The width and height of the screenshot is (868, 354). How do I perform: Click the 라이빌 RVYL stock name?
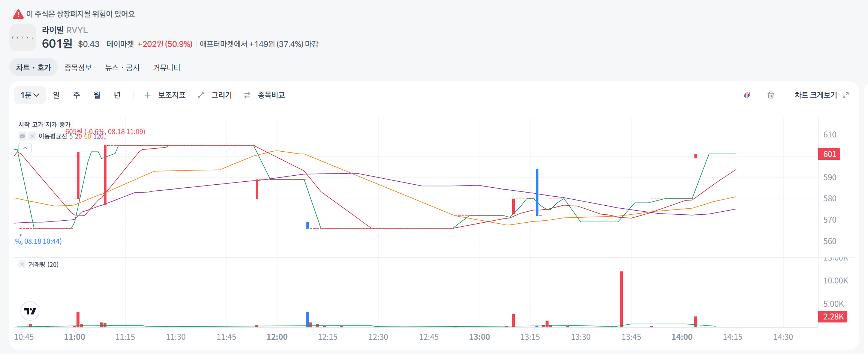point(65,30)
